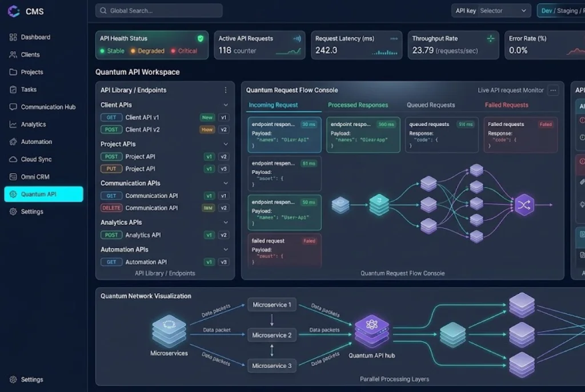
Task: Collapse the Analytics APIs section
Action: 225,223
